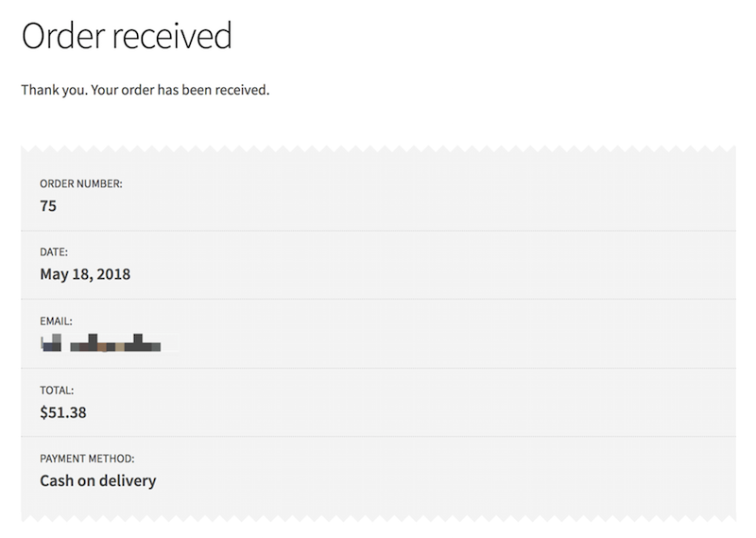The image size is (756, 538).
Task: Click the zigzag top edge of the receipt
Action: [378, 149]
